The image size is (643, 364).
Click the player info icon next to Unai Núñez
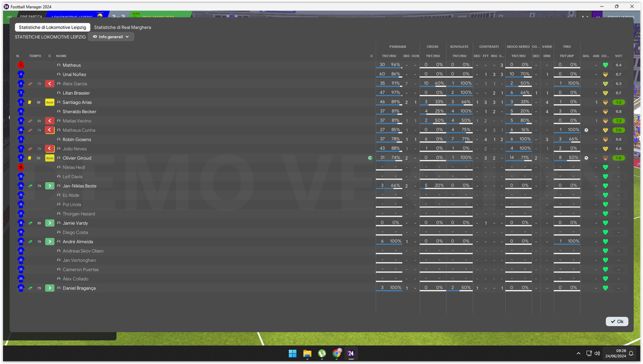(59, 74)
